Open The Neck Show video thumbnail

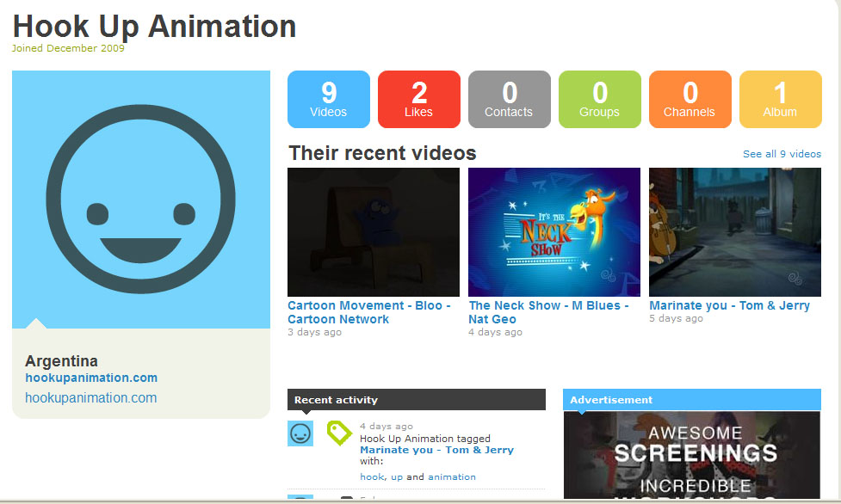554,231
